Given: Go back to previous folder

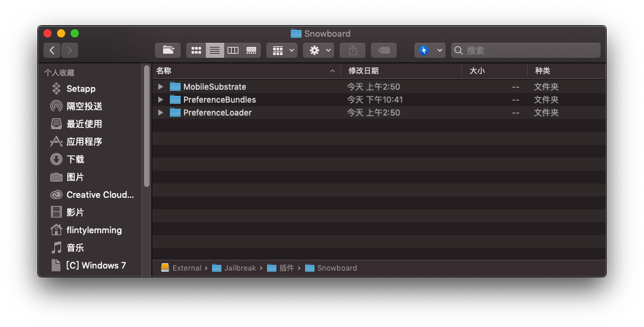Looking at the screenshot, I should point(52,50).
